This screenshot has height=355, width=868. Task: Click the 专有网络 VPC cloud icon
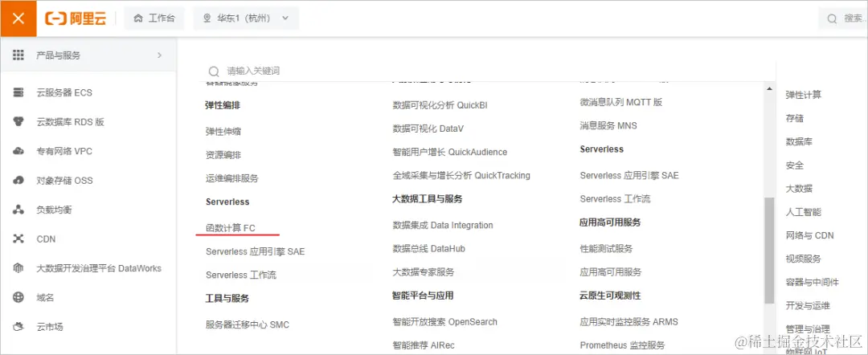click(18, 151)
